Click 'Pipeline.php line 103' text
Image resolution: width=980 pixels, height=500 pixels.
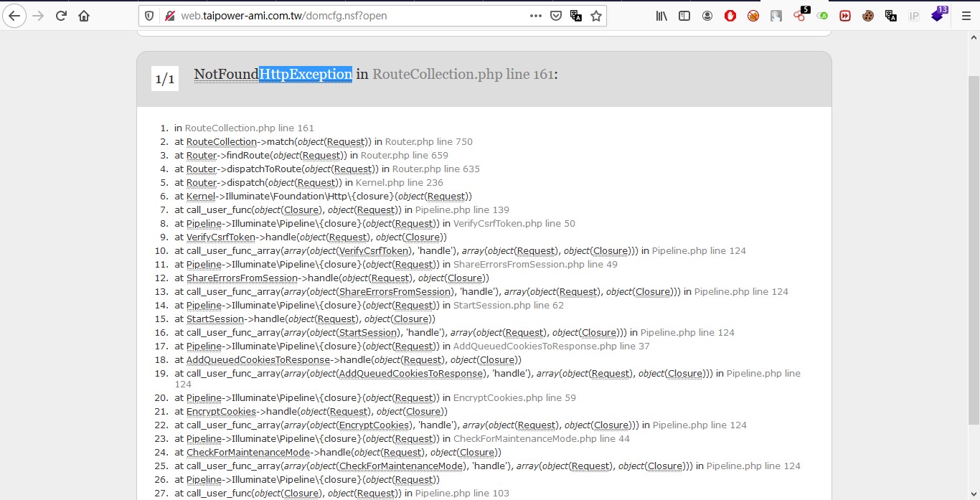(462, 493)
